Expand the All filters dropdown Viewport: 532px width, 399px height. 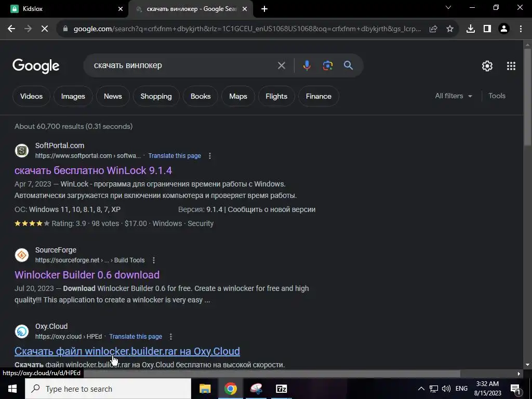(454, 96)
